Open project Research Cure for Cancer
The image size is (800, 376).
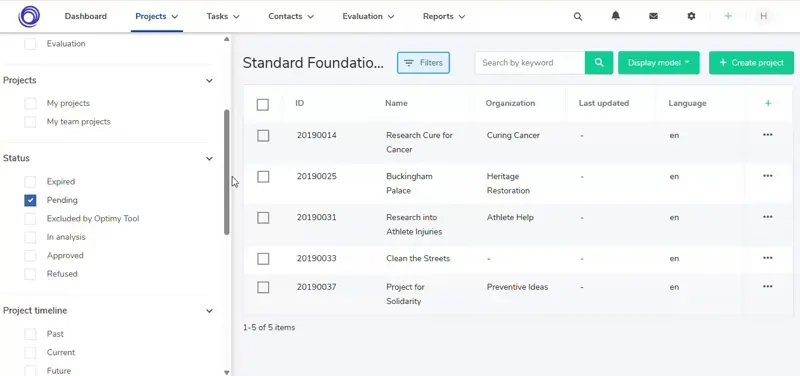click(x=419, y=142)
